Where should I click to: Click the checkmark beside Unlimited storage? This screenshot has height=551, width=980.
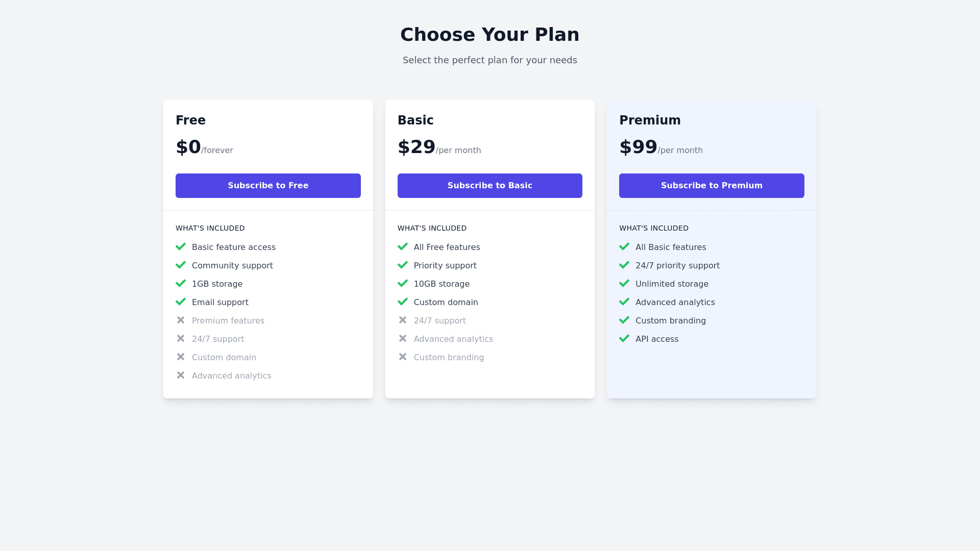pos(624,284)
